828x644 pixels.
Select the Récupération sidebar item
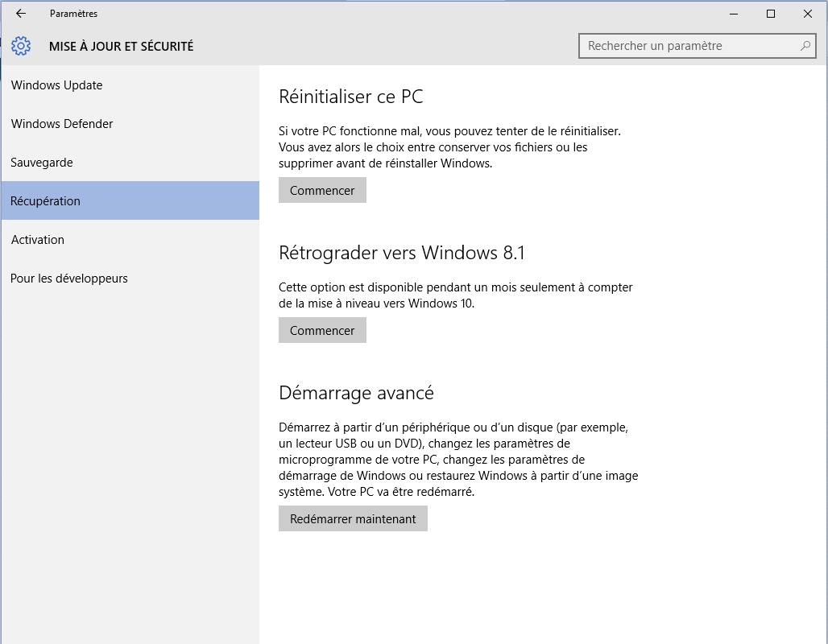[x=130, y=200]
